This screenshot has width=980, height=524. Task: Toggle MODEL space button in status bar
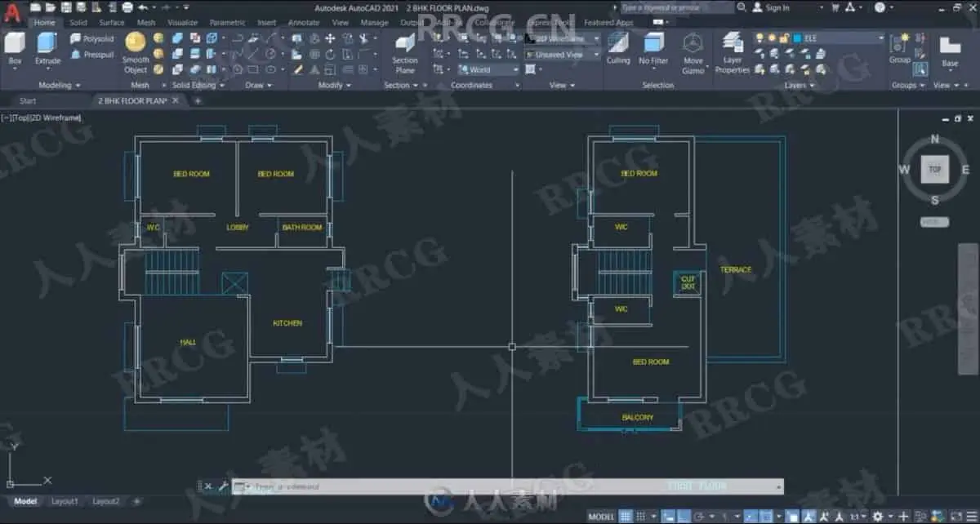tap(602, 517)
